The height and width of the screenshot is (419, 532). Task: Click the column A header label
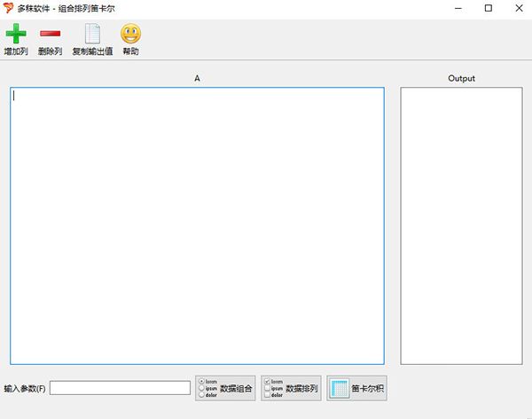pos(197,79)
